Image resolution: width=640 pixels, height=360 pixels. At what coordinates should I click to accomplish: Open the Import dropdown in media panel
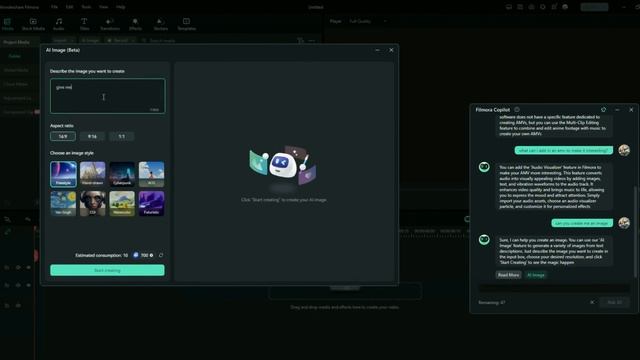(64, 40)
